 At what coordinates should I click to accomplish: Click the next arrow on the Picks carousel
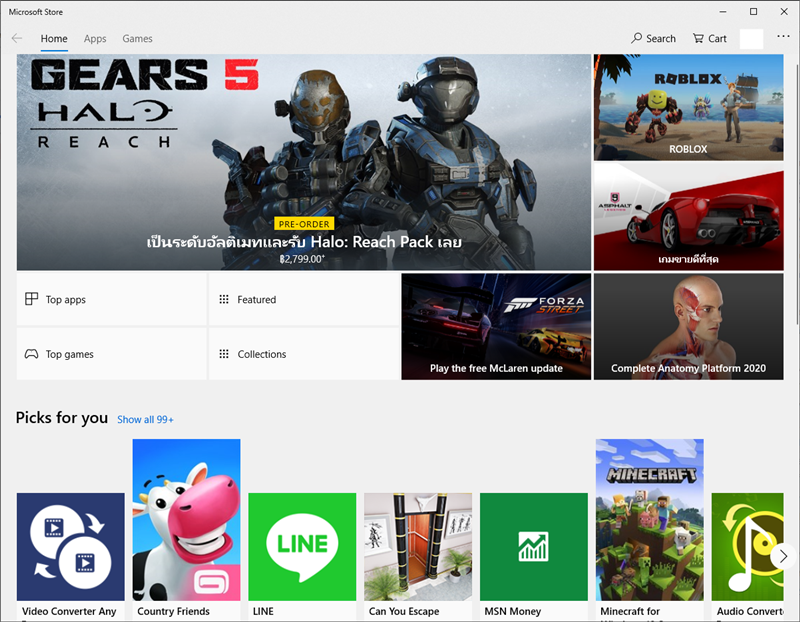pyautogui.click(x=783, y=556)
